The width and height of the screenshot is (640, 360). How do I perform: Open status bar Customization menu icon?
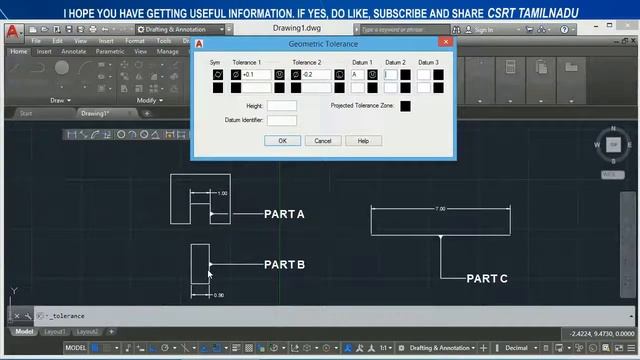click(631, 348)
